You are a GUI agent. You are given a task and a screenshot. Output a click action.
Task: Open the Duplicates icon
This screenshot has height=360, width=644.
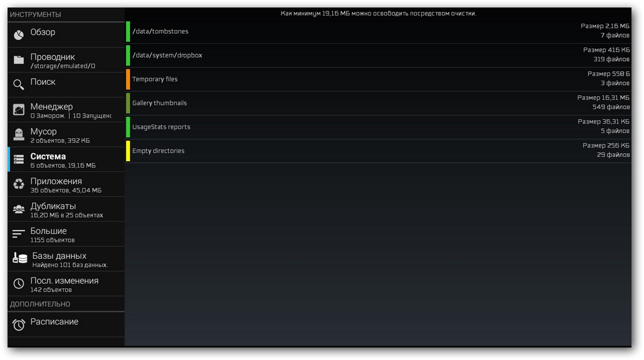coord(19,209)
